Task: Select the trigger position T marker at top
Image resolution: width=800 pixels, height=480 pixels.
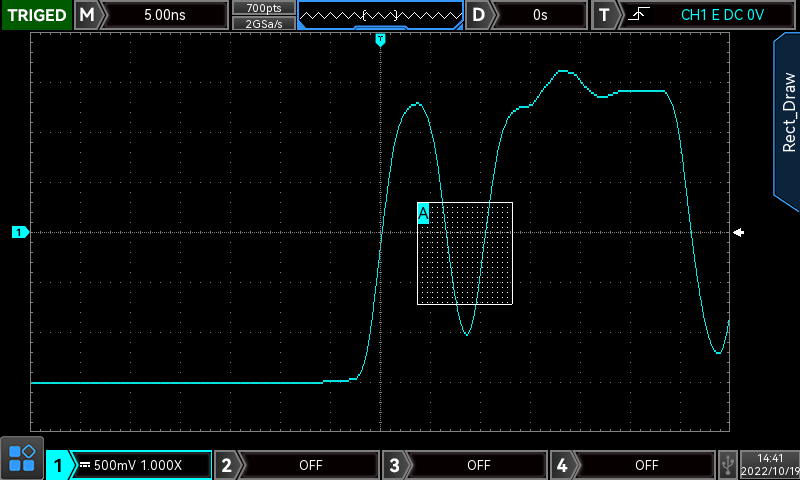Action: click(380, 39)
